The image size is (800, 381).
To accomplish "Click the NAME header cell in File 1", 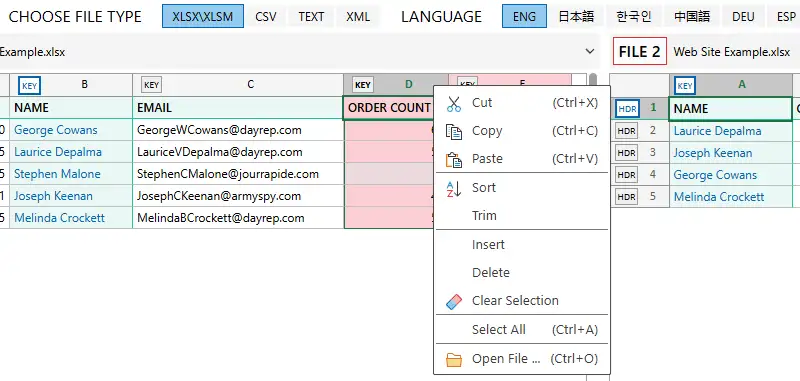I will click(x=71, y=108).
